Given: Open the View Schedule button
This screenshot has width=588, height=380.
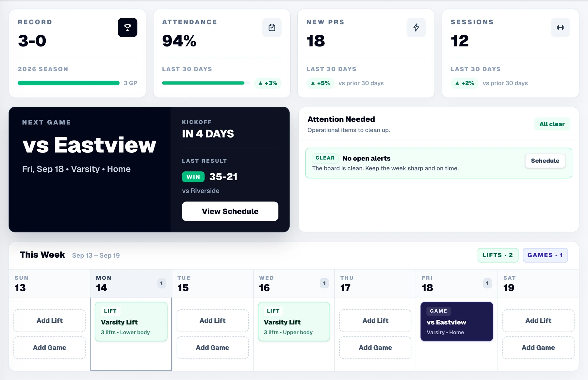Looking at the screenshot, I should click(x=230, y=211).
